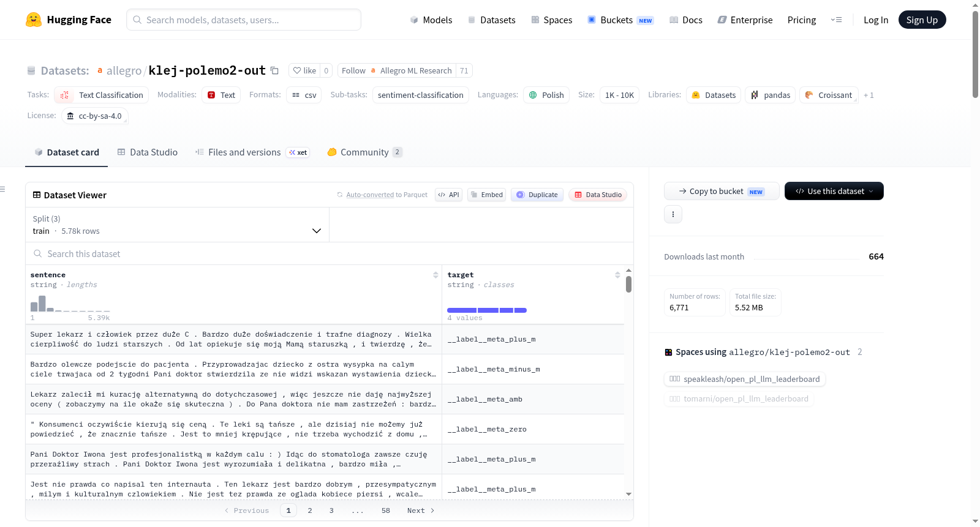Click the page vertical scrollbar thumb
Image resolution: width=980 pixels, height=527 pixels.
(x=975, y=54)
